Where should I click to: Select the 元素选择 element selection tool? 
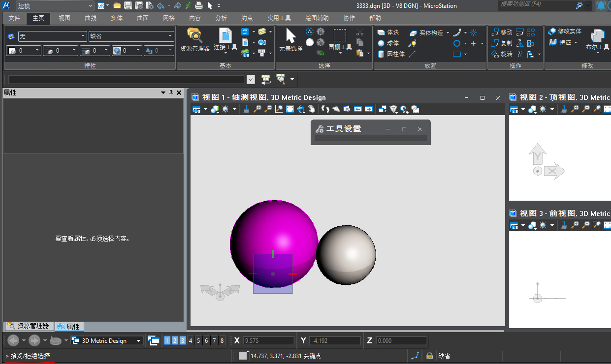290,40
